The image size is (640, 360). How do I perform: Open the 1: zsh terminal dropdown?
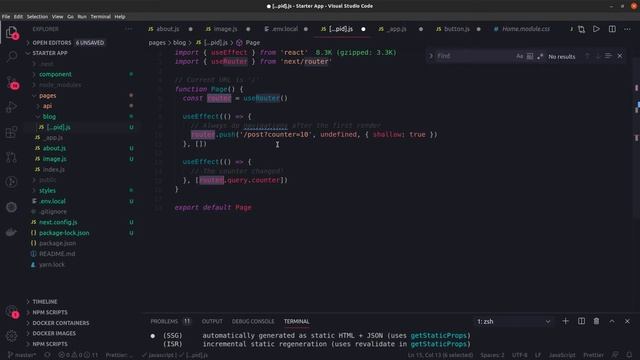click(513, 322)
